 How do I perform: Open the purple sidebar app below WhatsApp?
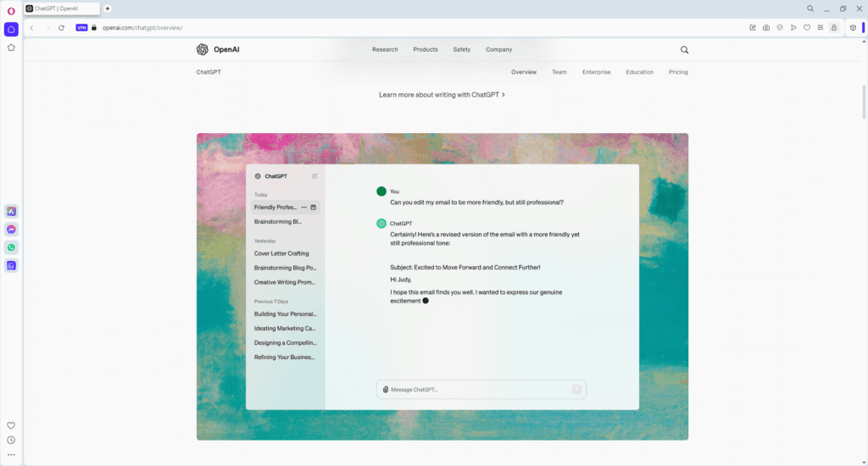point(11,266)
